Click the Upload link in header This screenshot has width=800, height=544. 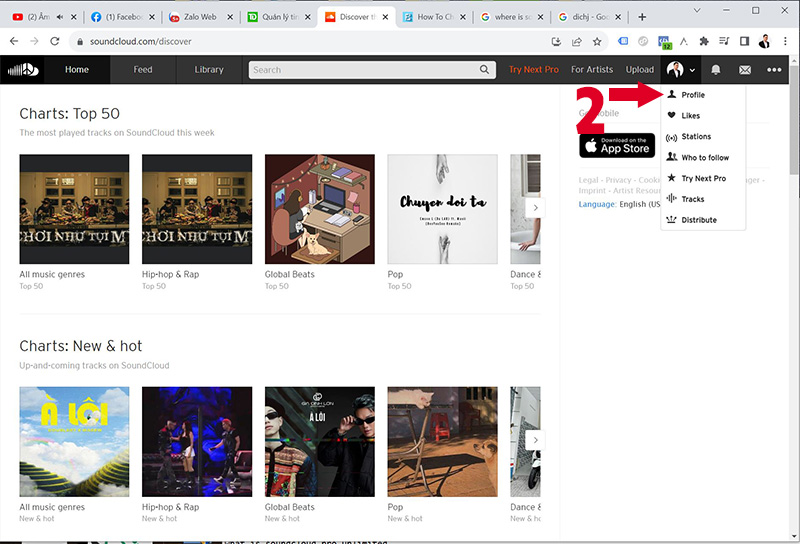coord(640,70)
